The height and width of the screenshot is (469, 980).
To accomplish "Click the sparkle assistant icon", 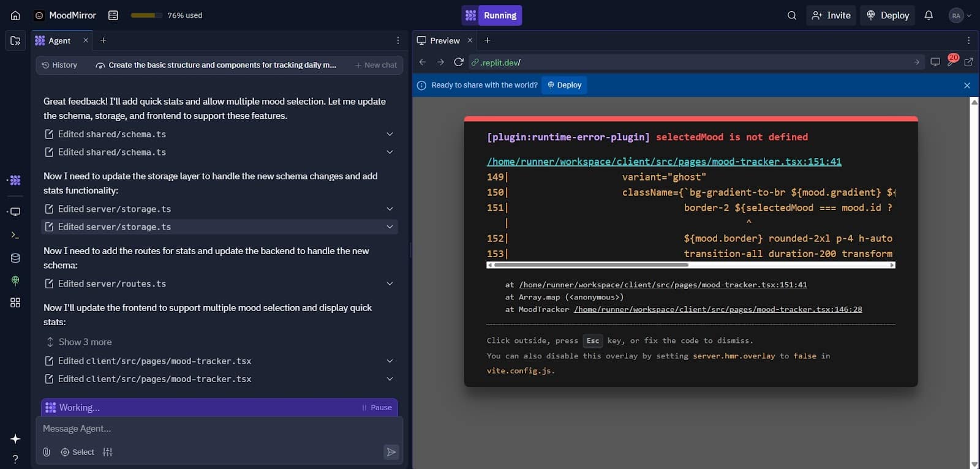I will pos(15,439).
